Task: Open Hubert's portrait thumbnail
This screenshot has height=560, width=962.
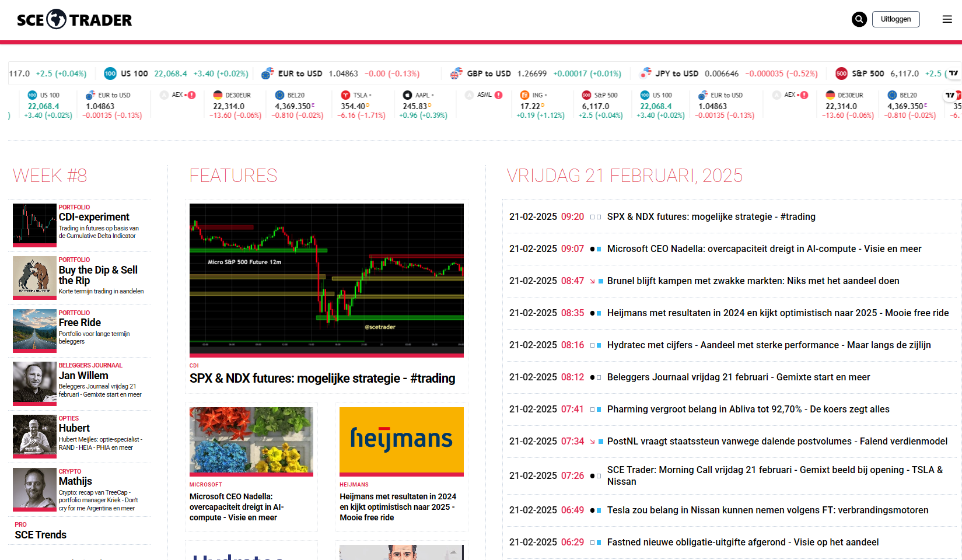Action: point(34,436)
